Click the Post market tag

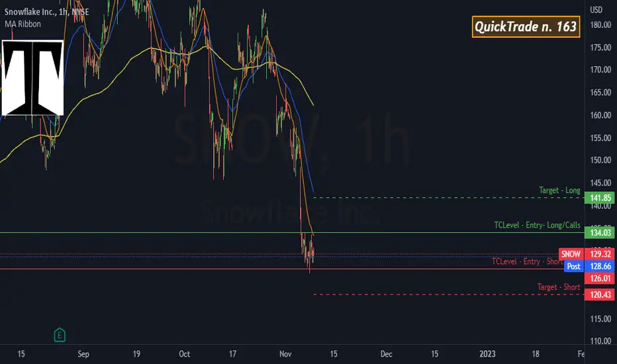coord(574,267)
